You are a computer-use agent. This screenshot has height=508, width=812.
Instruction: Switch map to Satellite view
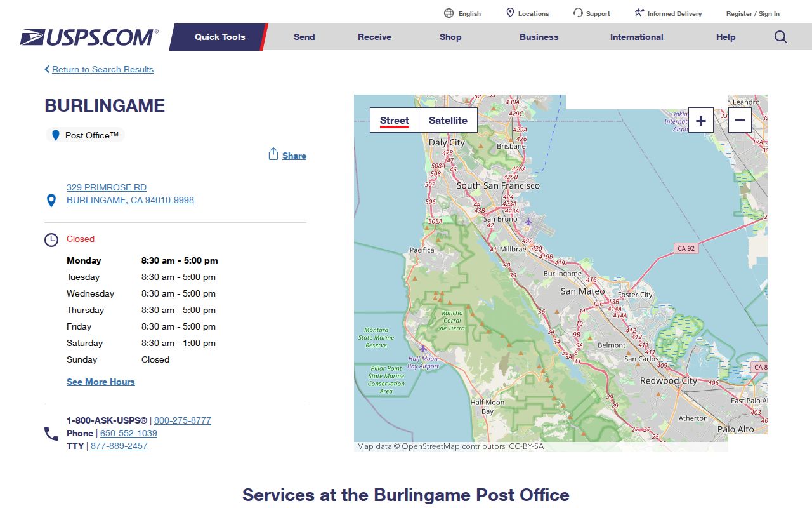[x=448, y=120]
